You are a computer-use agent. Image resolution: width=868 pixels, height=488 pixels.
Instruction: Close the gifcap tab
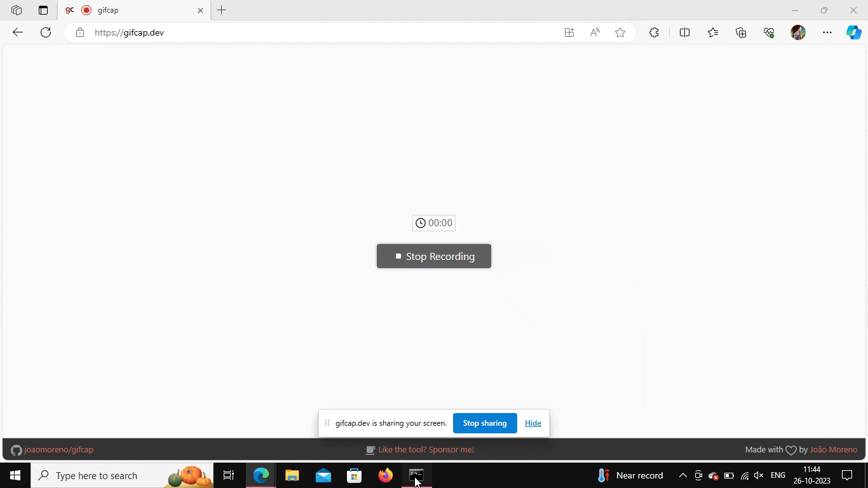[x=201, y=10]
